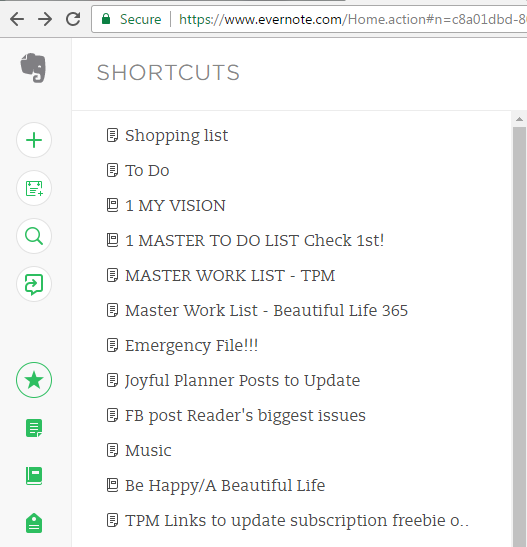Click the Evernote elephant logo
Image resolution: width=527 pixels, height=547 pixels.
pos(33,68)
